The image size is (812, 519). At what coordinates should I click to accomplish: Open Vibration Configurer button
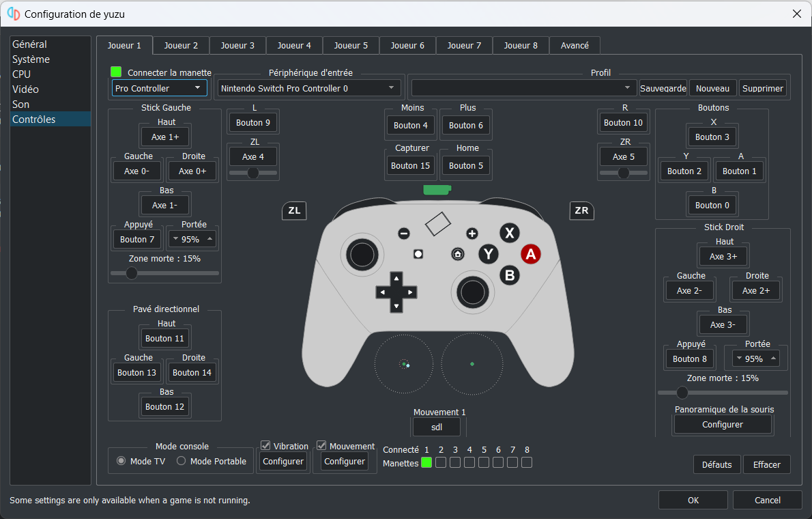(282, 462)
